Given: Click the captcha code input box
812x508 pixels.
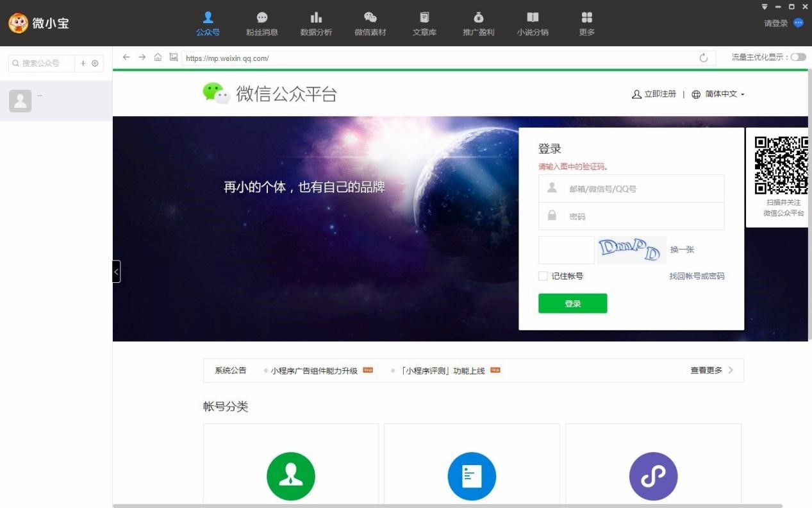Looking at the screenshot, I should point(567,250).
